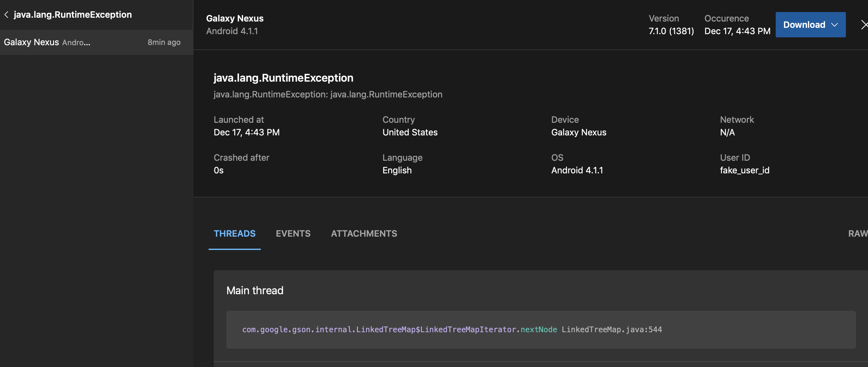
Task: Close the crash detail panel
Action: pos(864,25)
